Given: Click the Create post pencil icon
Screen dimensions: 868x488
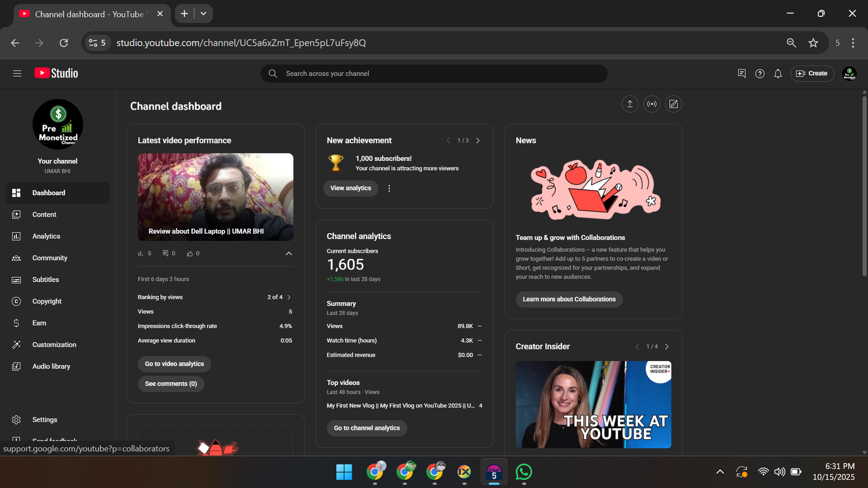Looking at the screenshot, I should [x=673, y=104].
